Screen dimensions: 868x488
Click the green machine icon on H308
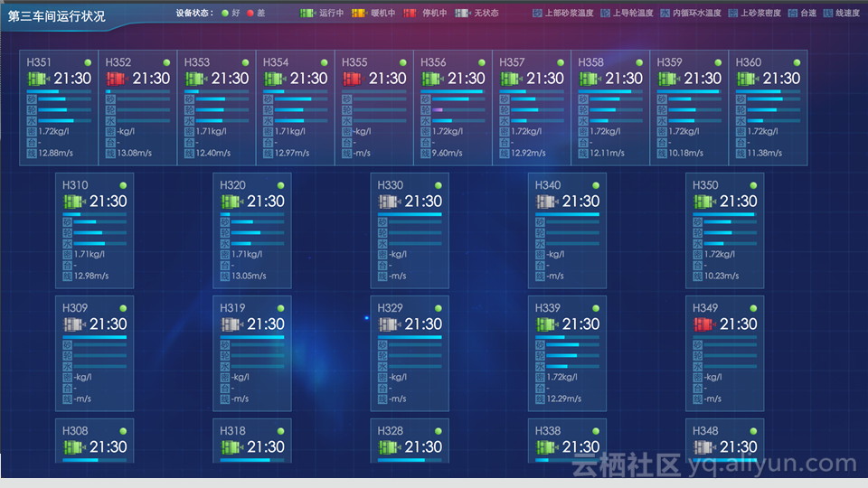click(73, 447)
